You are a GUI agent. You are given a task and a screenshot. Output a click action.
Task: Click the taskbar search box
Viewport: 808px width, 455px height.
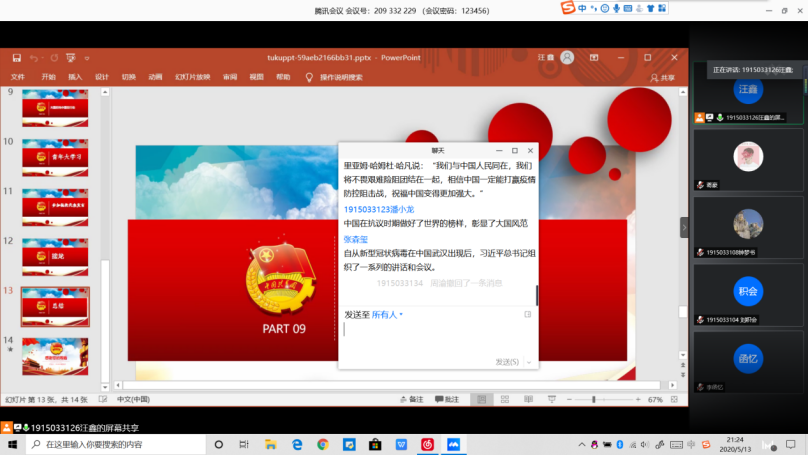[x=116, y=444]
